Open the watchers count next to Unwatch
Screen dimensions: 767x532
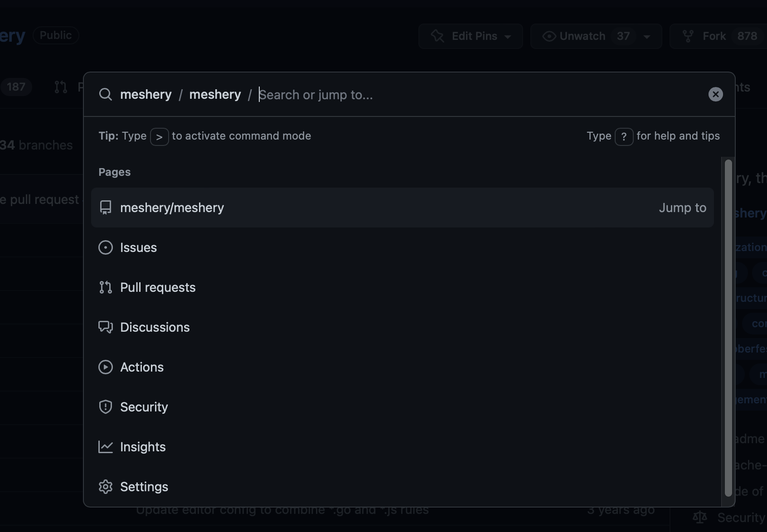[624, 36]
